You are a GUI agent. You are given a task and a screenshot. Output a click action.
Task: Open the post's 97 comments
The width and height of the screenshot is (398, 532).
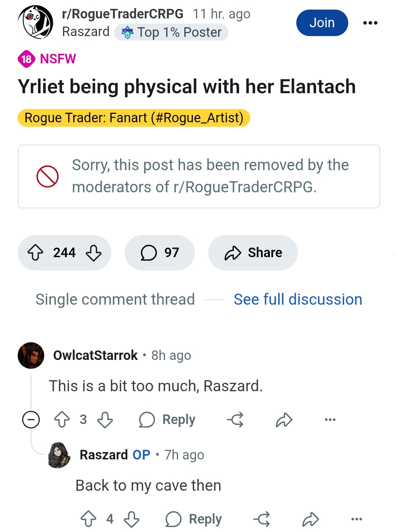(160, 253)
